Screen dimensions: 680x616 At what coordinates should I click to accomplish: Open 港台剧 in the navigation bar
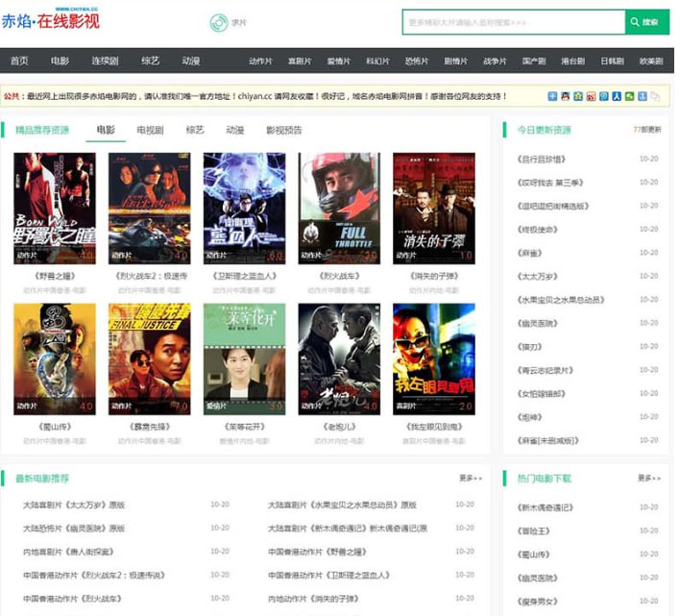click(x=572, y=62)
